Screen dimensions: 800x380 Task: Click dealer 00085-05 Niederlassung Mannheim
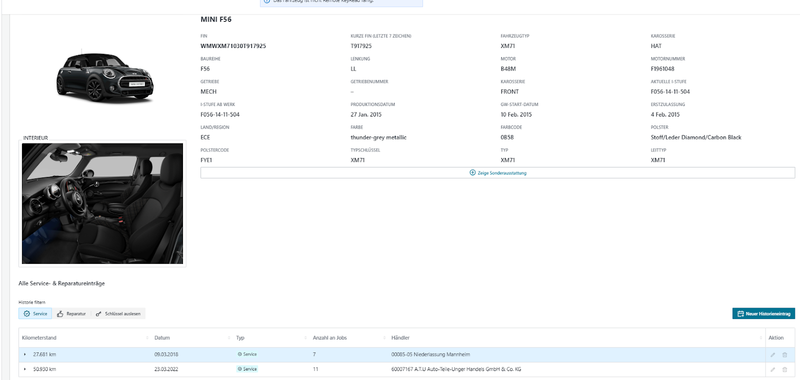pos(430,354)
